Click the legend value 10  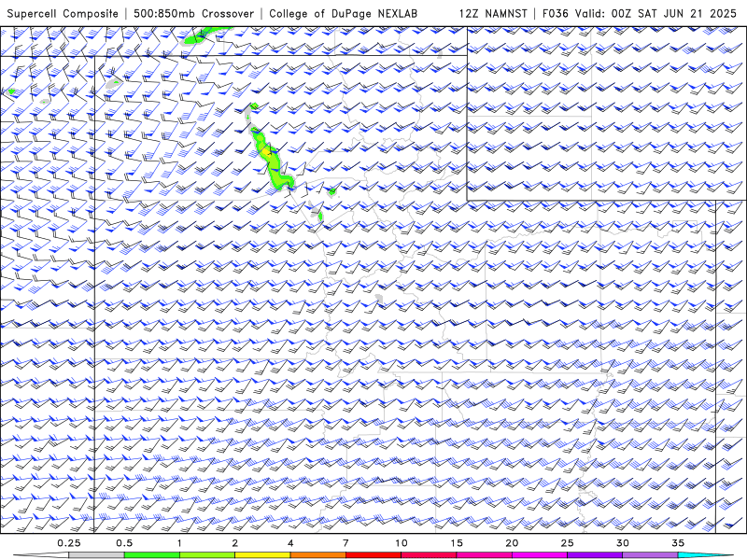click(x=402, y=543)
